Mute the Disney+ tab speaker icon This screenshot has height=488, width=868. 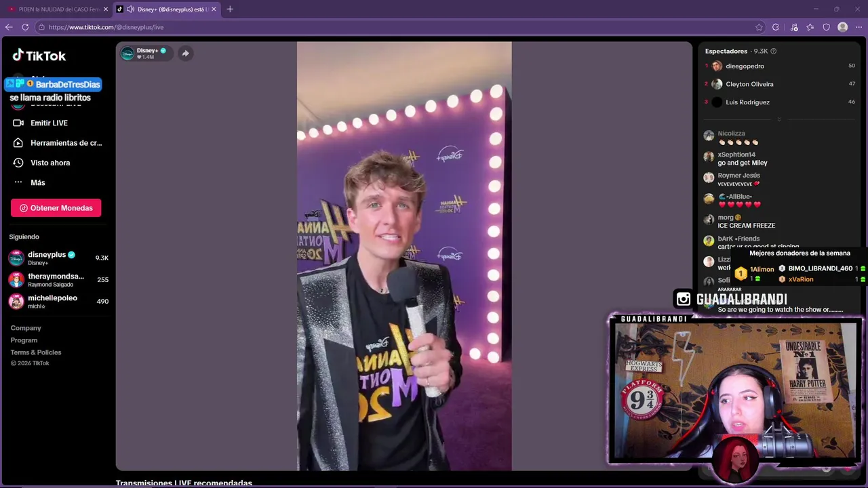(x=130, y=9)
